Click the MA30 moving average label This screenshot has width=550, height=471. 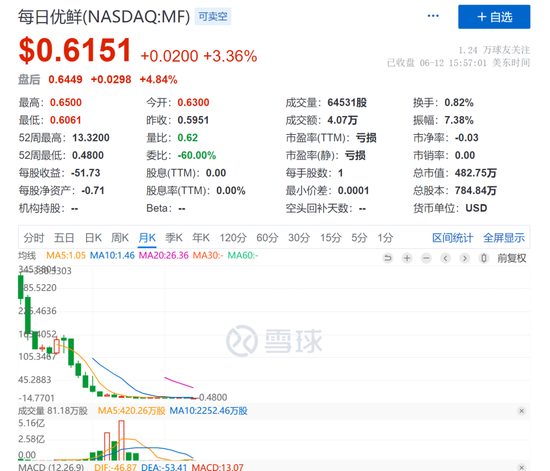point(208,255)
